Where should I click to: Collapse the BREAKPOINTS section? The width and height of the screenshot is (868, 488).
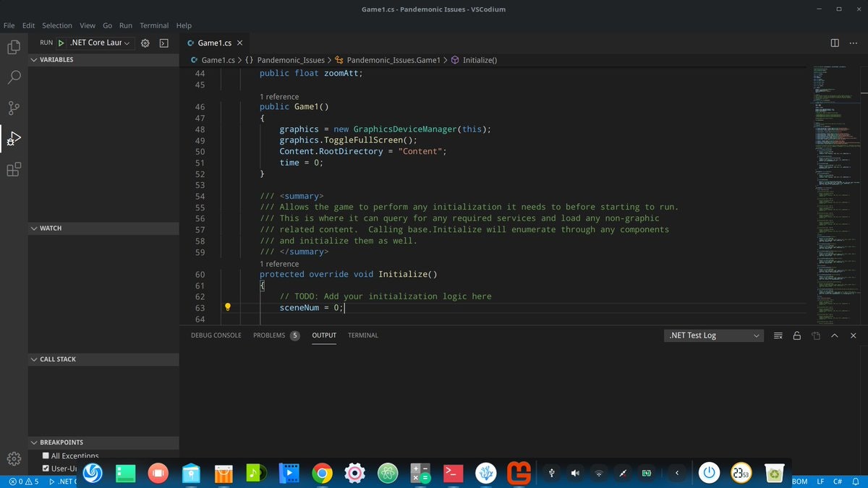(x=34, y=442)
